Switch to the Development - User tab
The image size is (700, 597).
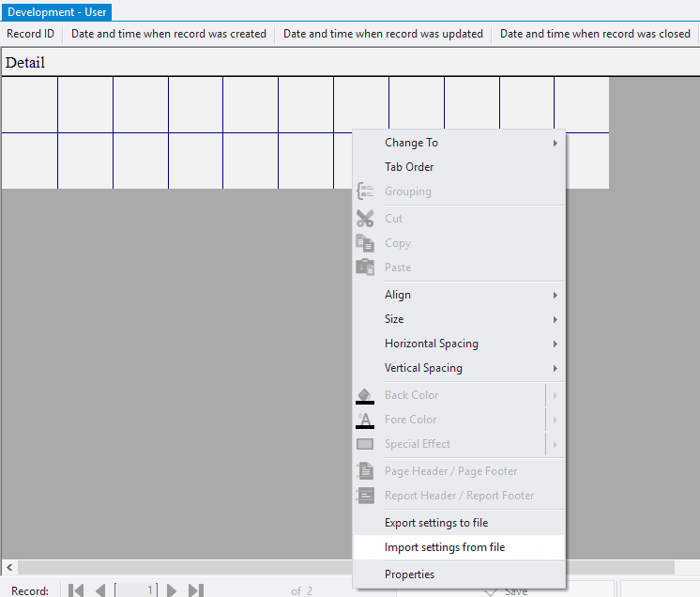56,12
